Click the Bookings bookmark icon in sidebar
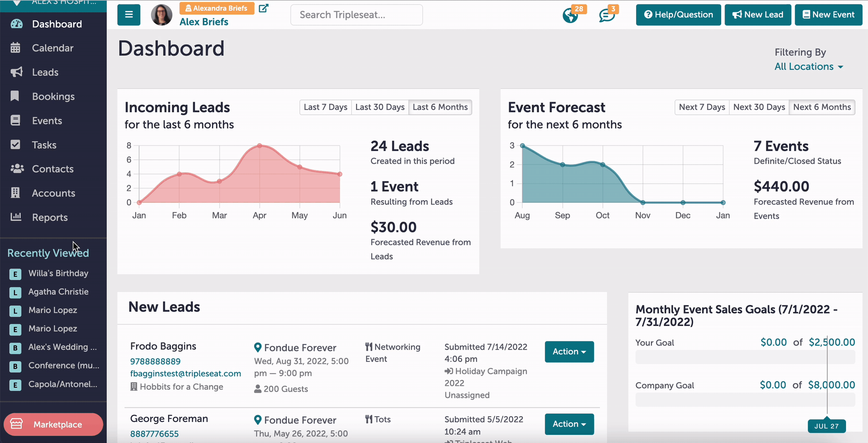 pyautogui.click(x=15, y=96)
